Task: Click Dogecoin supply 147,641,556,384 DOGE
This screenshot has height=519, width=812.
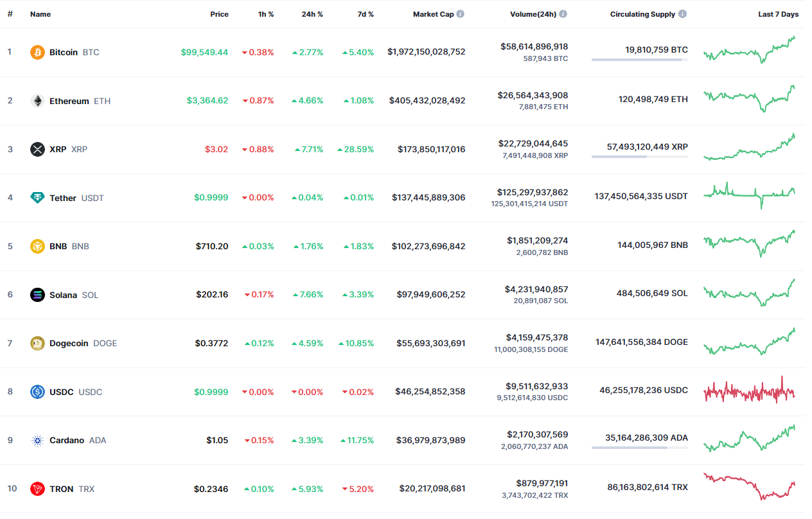Action: (642, 342)
